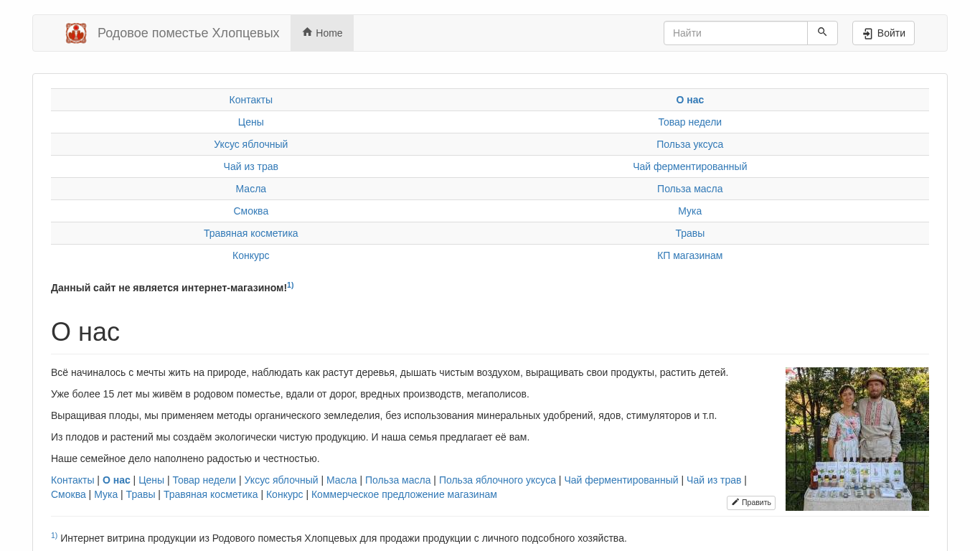Click the Править edit button

[751, 503]
